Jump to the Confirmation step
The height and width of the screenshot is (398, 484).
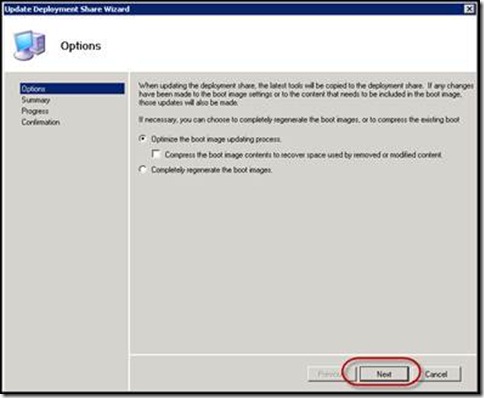pos(41,122)
